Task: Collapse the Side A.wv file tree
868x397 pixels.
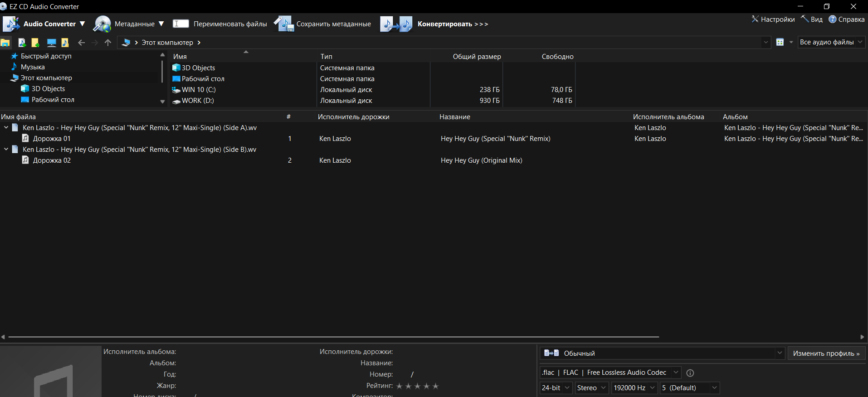Action: click(6, 128)
